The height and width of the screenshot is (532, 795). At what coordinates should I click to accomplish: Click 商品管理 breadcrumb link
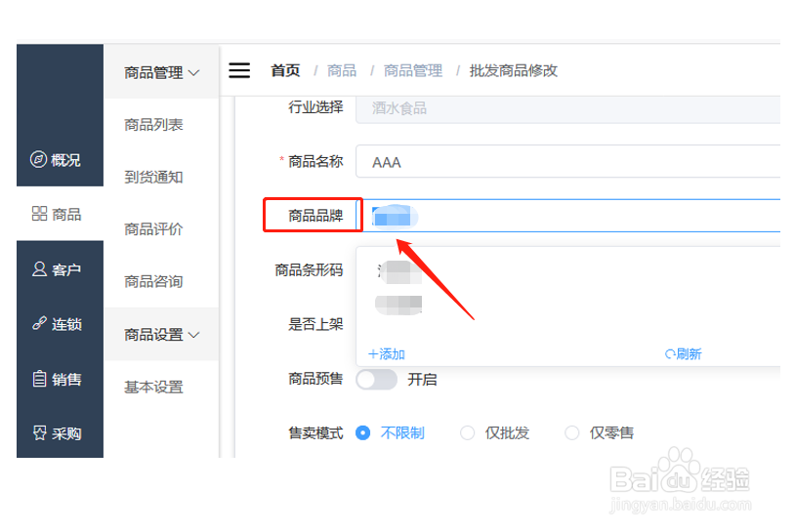pyautogui.click(x=413, y=70)
